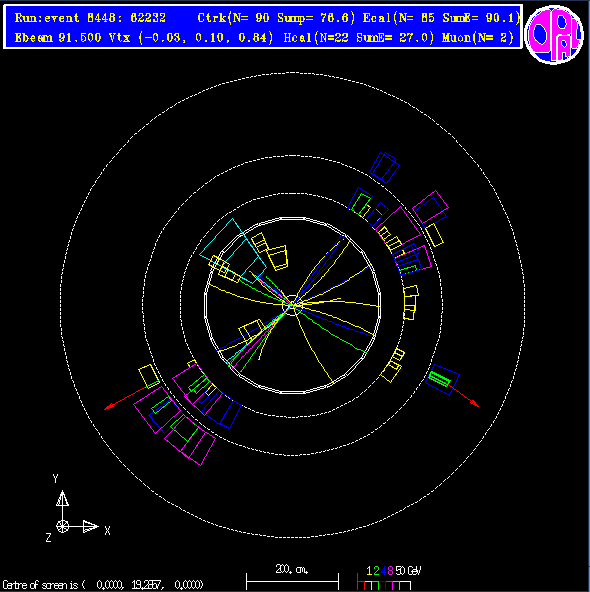The width and height of the screenshot is (590, 592).
Task: Select the Ebeam 91.500 value
Action: click(58, 37)
